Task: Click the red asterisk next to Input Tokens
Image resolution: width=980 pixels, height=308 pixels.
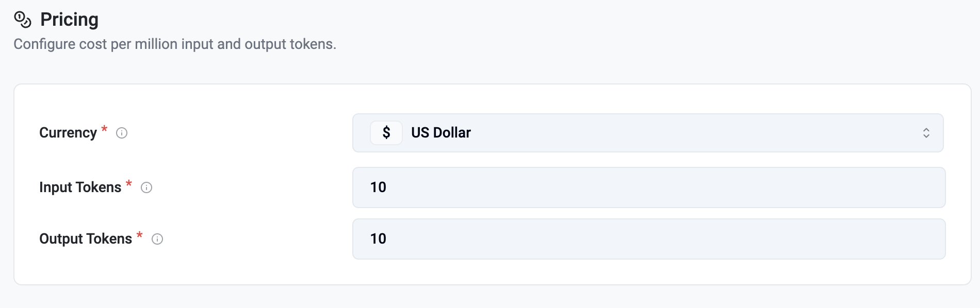Action: pos(129,183)
